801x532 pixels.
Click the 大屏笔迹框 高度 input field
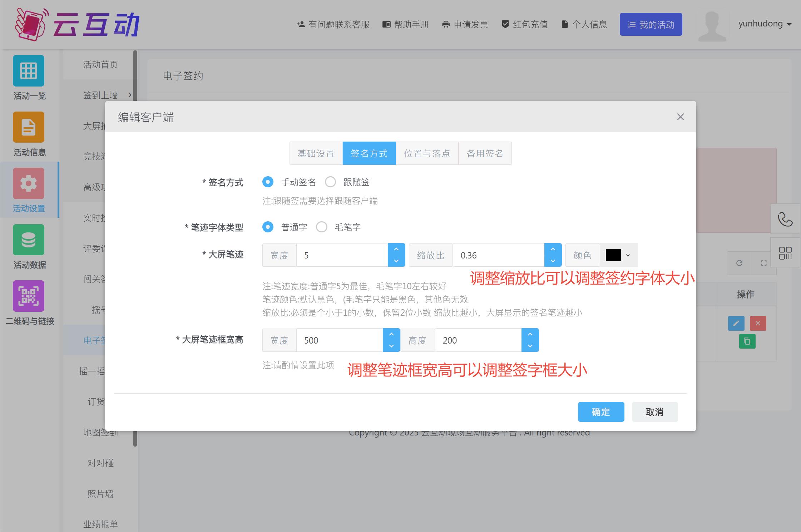478,340
